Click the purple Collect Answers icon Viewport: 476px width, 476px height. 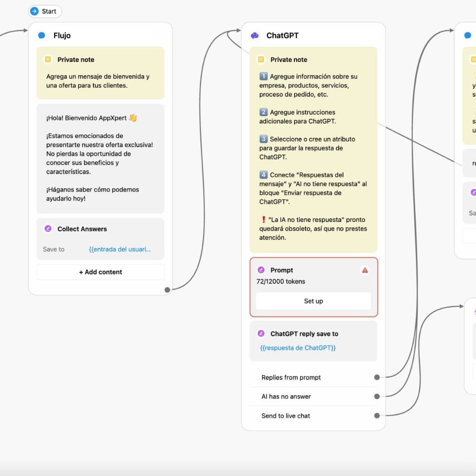tap(48, 229)
